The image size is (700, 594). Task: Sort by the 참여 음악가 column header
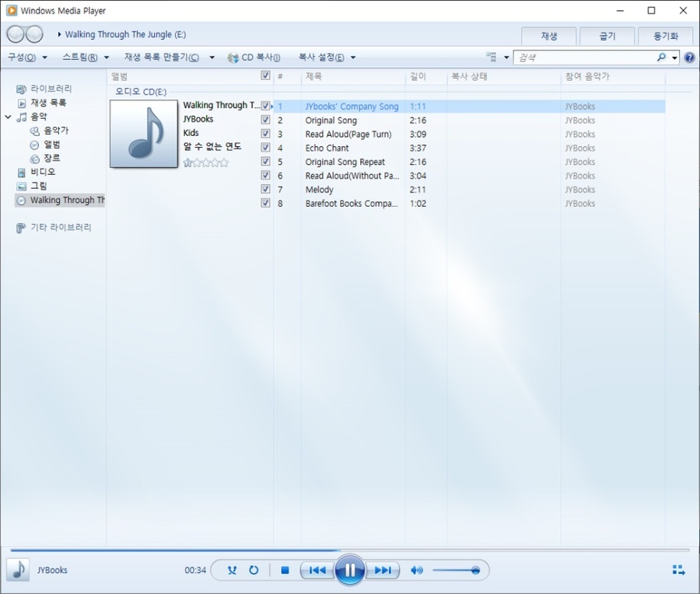(x=613, y=76)
